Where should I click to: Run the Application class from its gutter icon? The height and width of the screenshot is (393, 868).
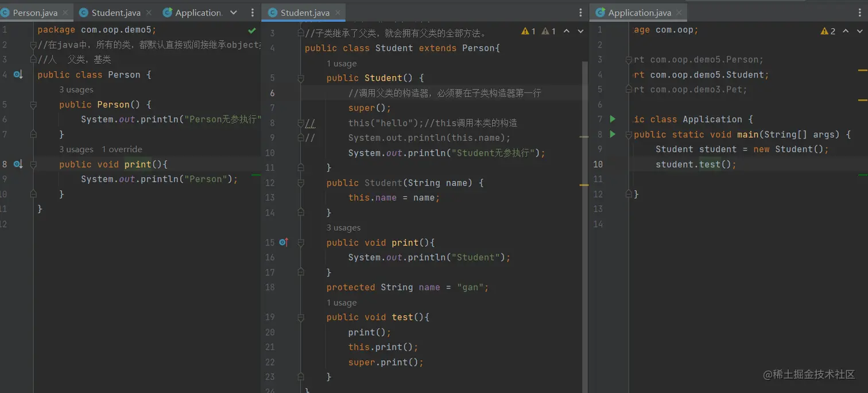613,119
